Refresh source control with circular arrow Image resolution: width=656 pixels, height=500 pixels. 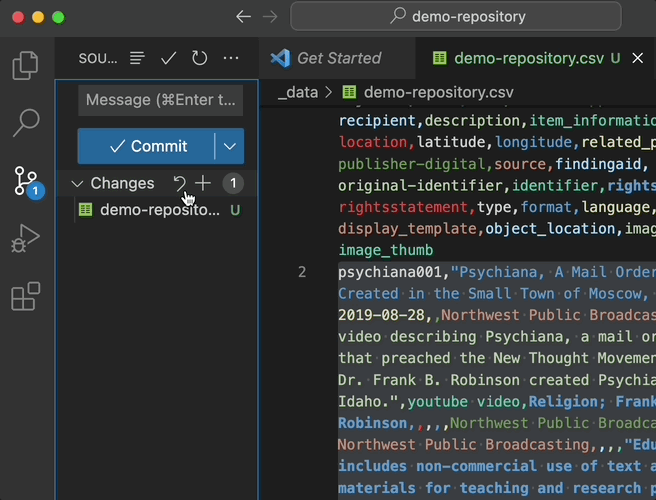pyautogui.click(x=200, y=58)
